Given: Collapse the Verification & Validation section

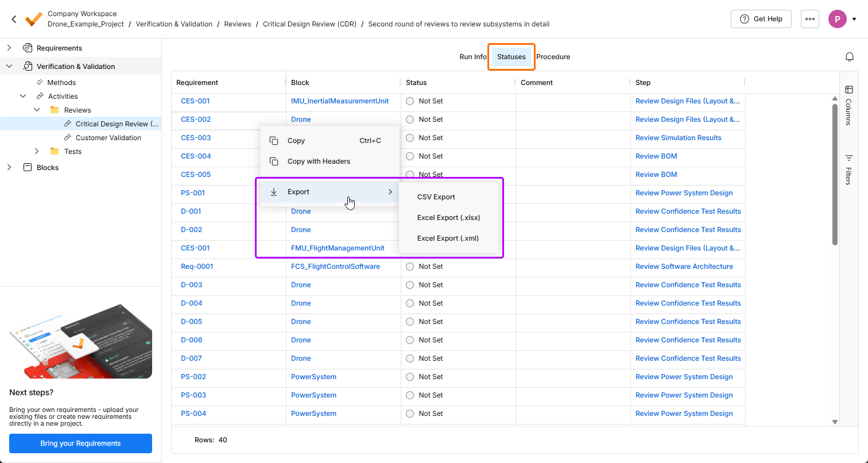Looking at the screenshot, I should pos(9,67).
